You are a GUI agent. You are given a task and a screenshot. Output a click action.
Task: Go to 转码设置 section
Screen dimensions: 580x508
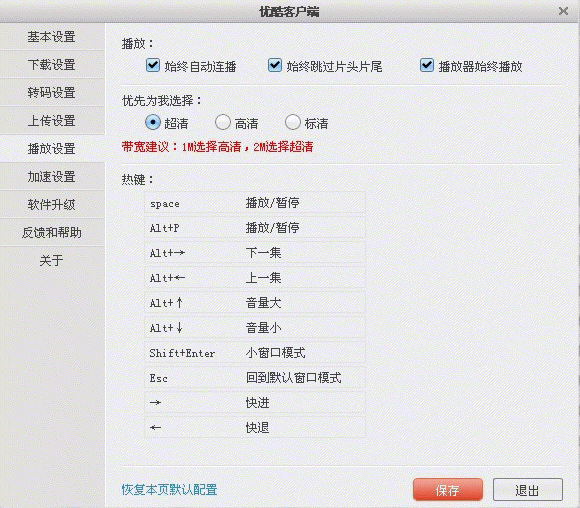(x=52, y=92)
